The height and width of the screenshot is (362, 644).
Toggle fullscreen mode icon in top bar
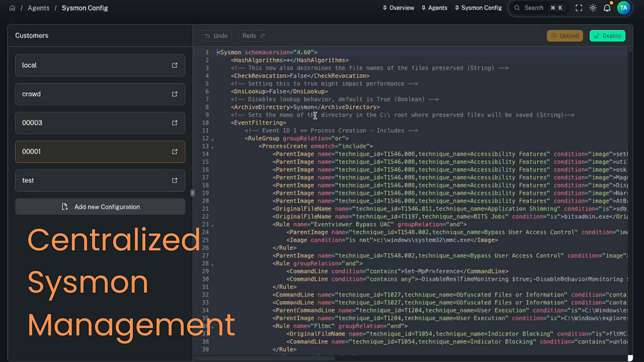pyautogui.click(x=579, y=8)
